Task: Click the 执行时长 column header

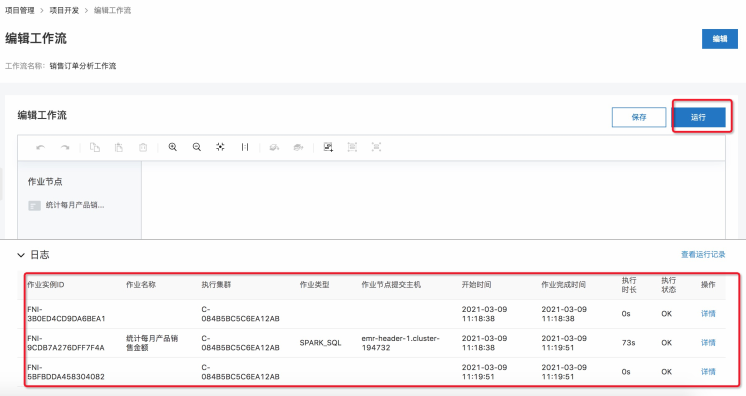Action: tap(629, 285)
